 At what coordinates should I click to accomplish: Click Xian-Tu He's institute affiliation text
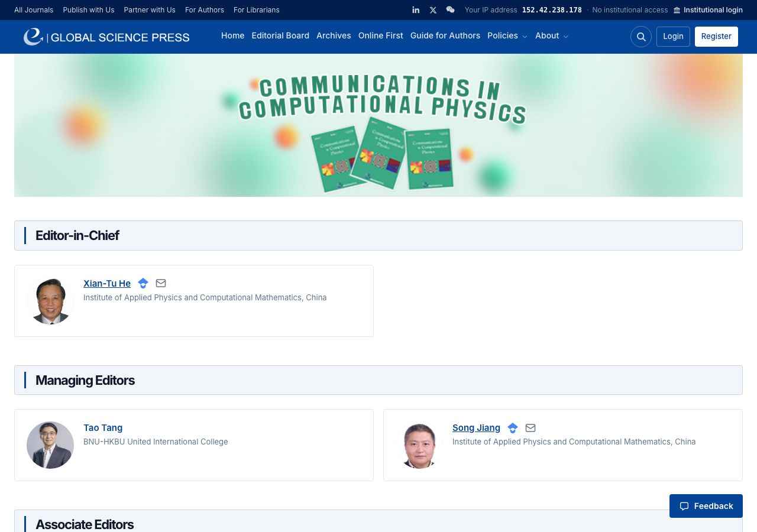205,297
